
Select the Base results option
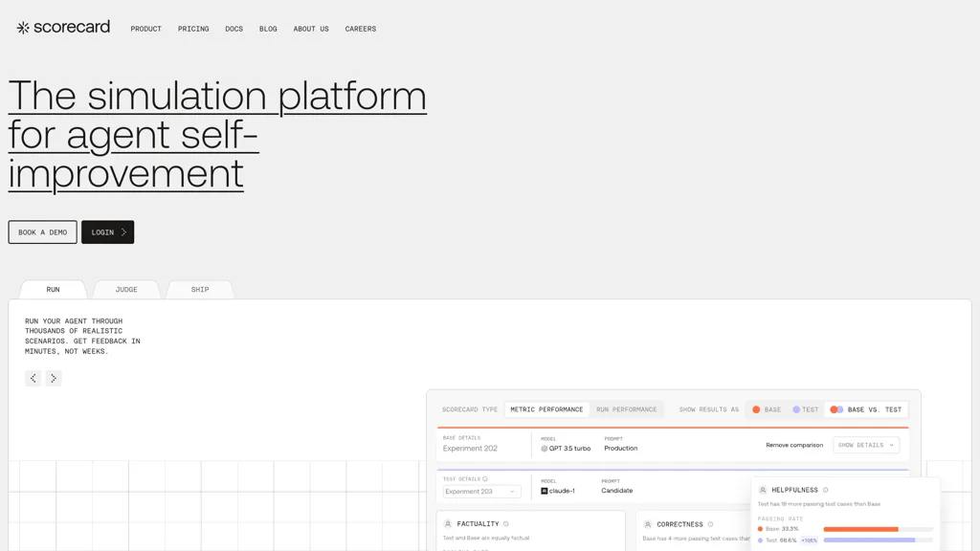click(x=766, y=409)
